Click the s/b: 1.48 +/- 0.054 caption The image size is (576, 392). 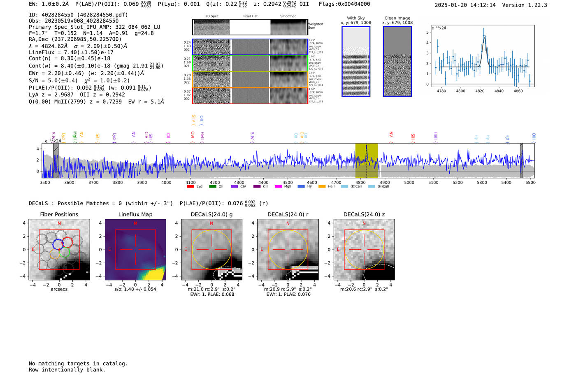[135, 289]
